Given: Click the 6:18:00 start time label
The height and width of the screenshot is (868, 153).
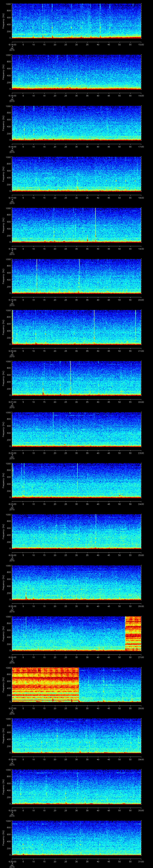Looking at the screenshot, I should click(12, 249).
